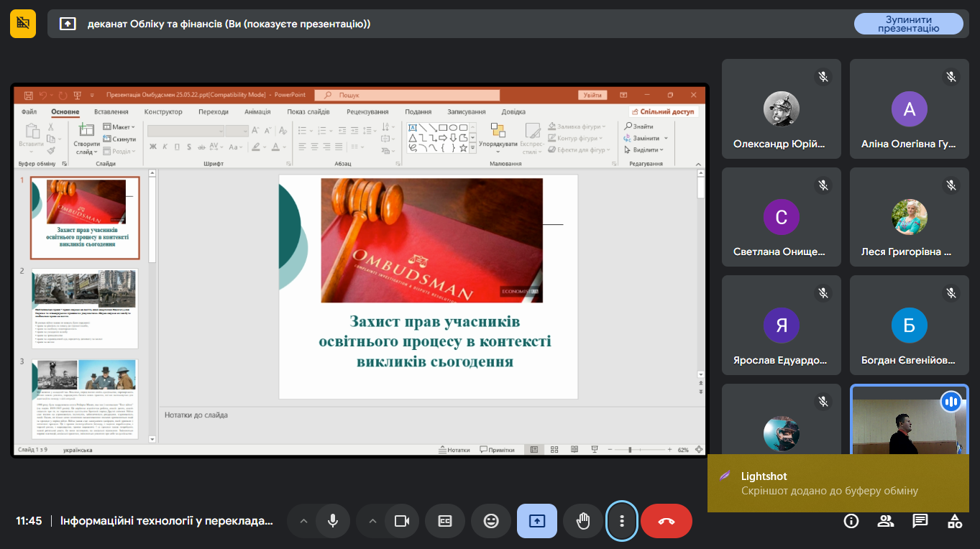The width and height of the screenshot is (980, 549).
Task: Click Зупинити презентацію button
Action: (909, 24)
